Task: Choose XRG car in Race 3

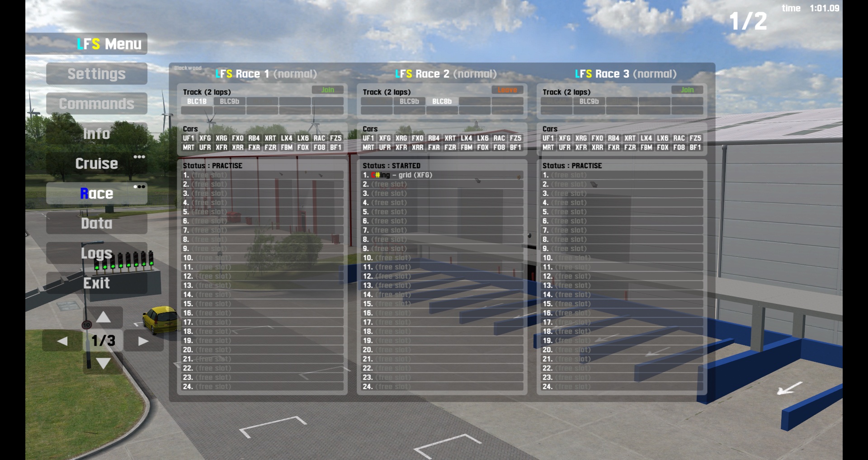Action: click(581, 138)
